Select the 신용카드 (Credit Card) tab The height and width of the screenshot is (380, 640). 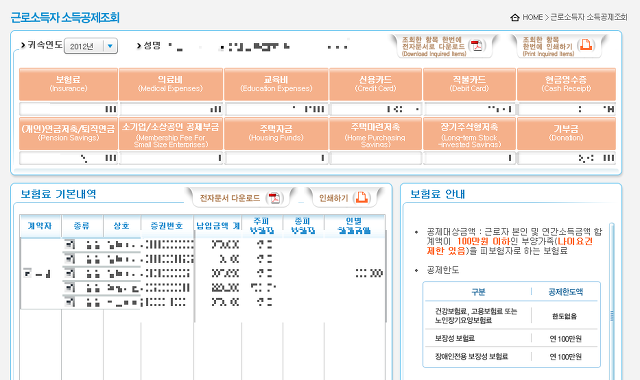(375, 84)
